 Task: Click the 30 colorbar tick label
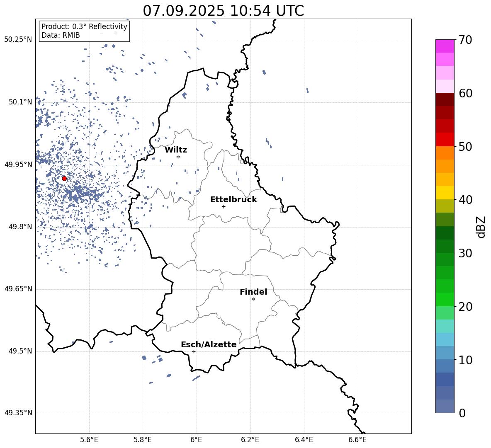(x=466, y=253)
